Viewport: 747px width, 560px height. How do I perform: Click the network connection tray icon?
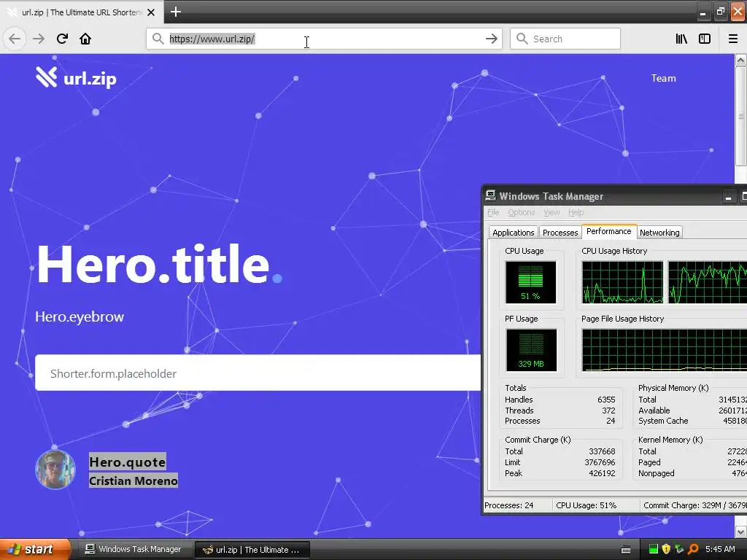tap(679, 549)
